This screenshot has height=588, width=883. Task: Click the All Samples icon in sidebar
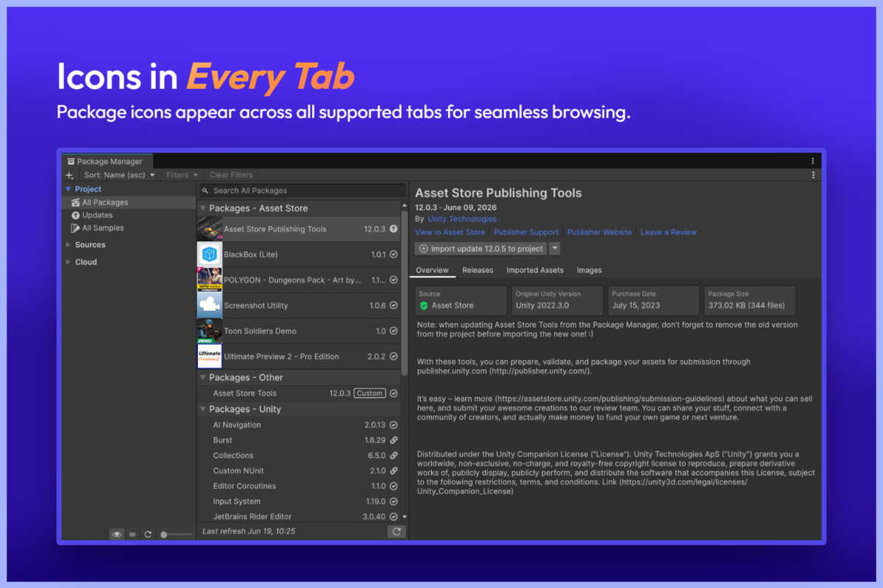click(x=75, y=228)
